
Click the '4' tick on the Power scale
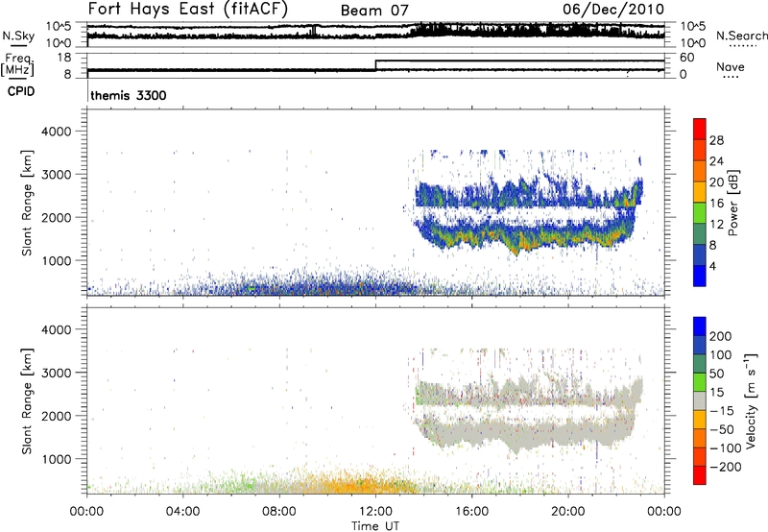712,266
